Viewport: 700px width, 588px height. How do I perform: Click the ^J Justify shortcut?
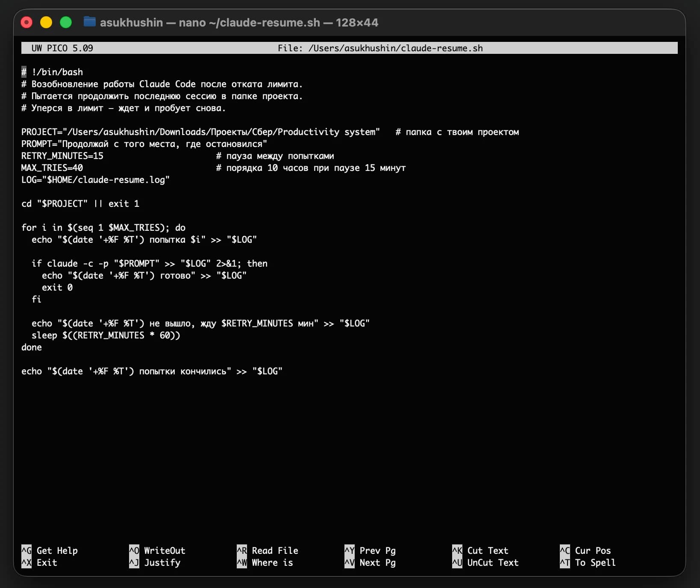(x=155, y=562)
